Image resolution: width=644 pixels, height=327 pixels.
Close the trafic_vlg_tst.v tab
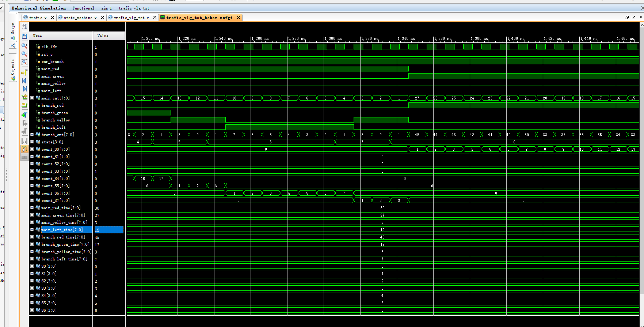[155, 18]
